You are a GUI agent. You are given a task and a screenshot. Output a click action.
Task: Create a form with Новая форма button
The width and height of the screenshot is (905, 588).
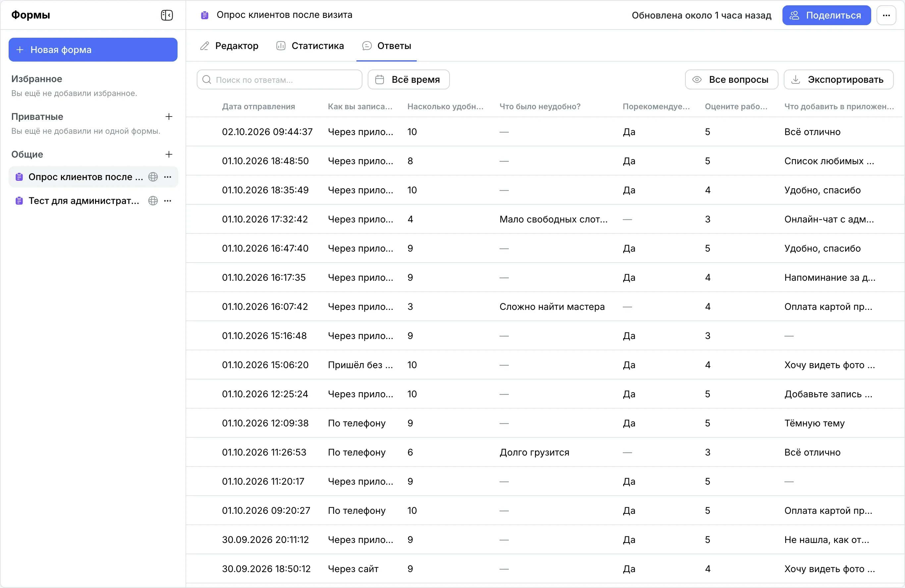(93, 49)
